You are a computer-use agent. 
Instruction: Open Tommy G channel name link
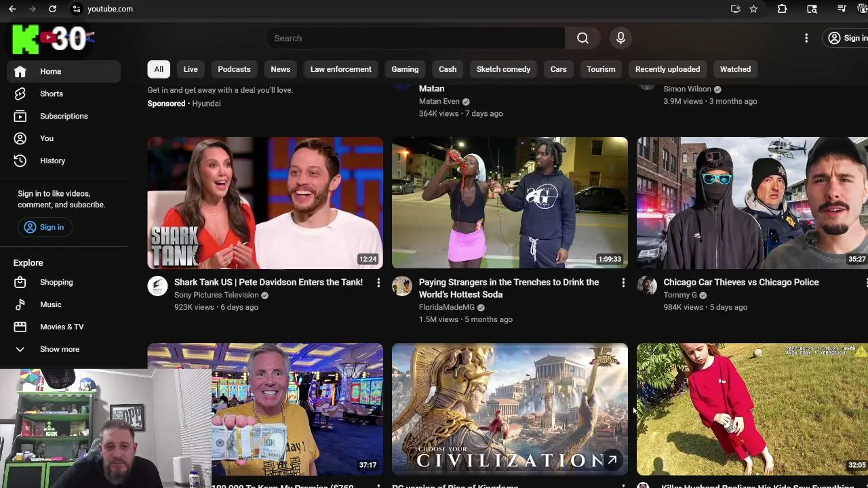pyautogui.click(x=680, y=295)
